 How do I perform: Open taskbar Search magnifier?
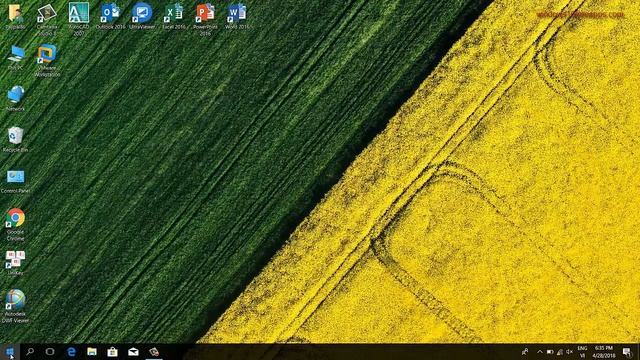tap(30, 352)
